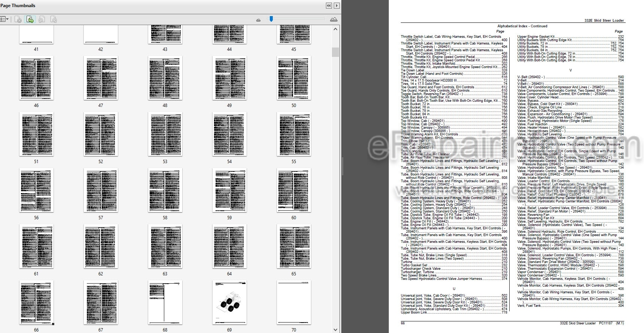The height and width of the screenshot is (333, 644).
Task: Select page 58 thumbnail
Action: (165, 190)
